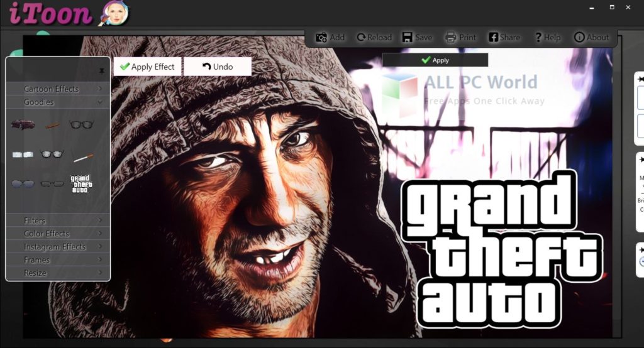Expand the Instagram Effects section
644x348 pixels.
pyautogui.click(x=58, y=246)
